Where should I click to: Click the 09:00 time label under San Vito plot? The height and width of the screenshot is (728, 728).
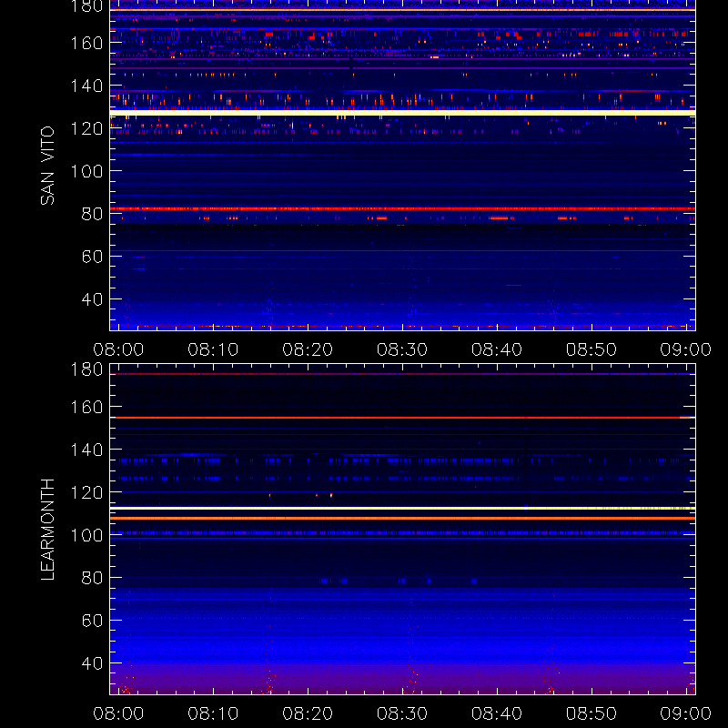point(686,349)
